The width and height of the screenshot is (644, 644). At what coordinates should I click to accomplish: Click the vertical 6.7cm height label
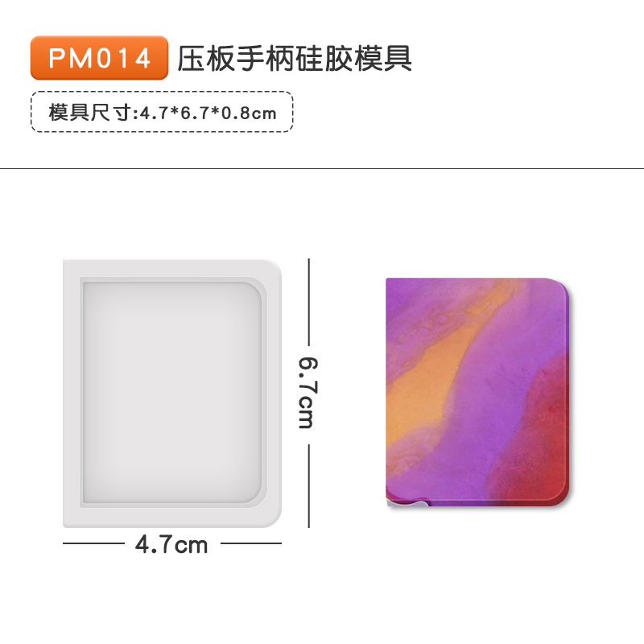[308, 393]
